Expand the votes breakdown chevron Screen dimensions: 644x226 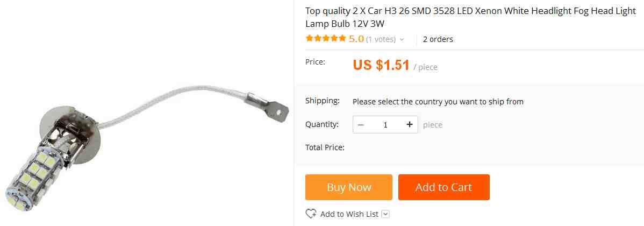402,39
